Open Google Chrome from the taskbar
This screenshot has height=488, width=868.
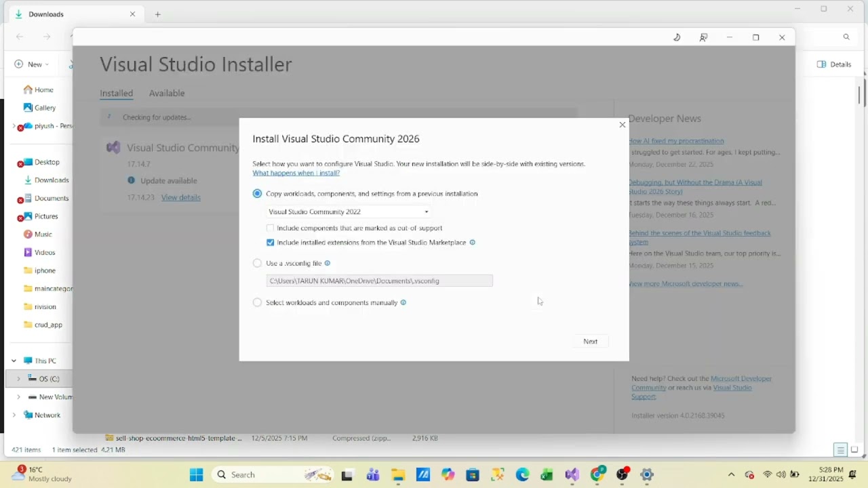coord(597,475)
